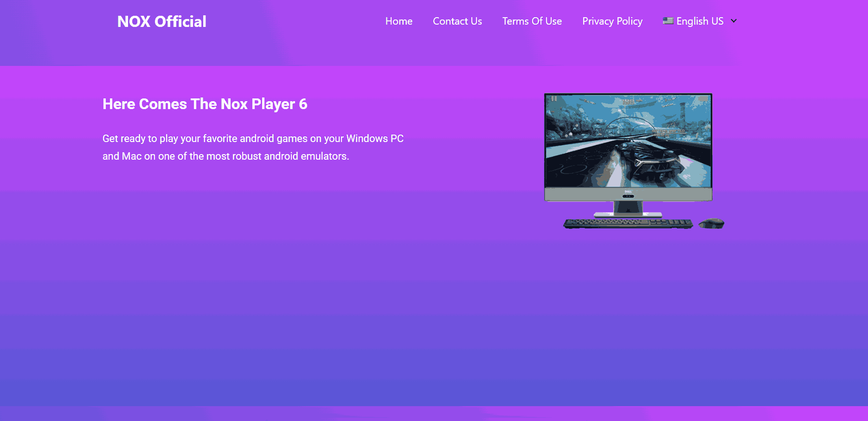Click the desktop computer image
Viewport: 868px width, 421px height.
pyautogui.click(x=634, y=161)
